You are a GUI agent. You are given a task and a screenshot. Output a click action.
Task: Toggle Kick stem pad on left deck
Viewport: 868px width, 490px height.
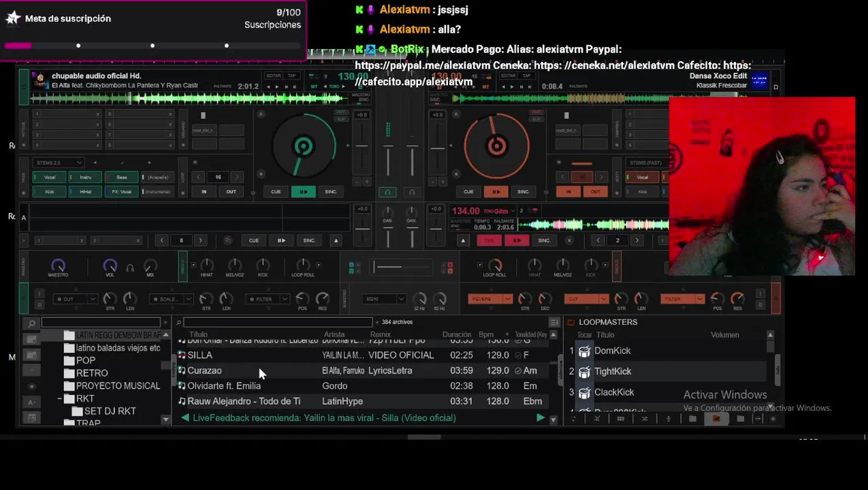click(x=50, y=192)
